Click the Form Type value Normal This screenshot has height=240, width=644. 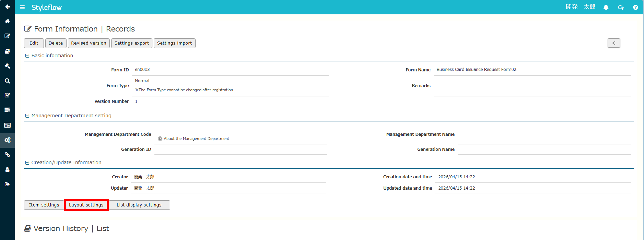click(142, 81)
